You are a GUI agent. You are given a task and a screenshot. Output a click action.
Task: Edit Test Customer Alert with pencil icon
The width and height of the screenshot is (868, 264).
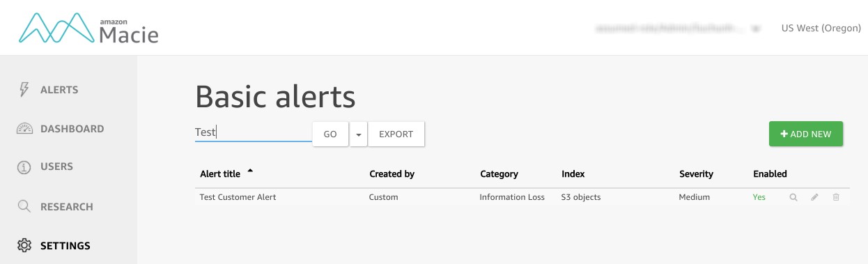[x=814, y=198]
